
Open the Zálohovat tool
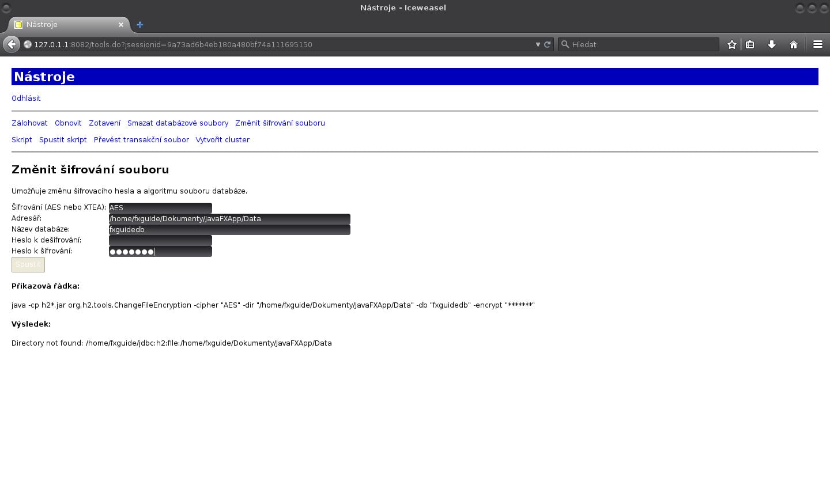29,123
